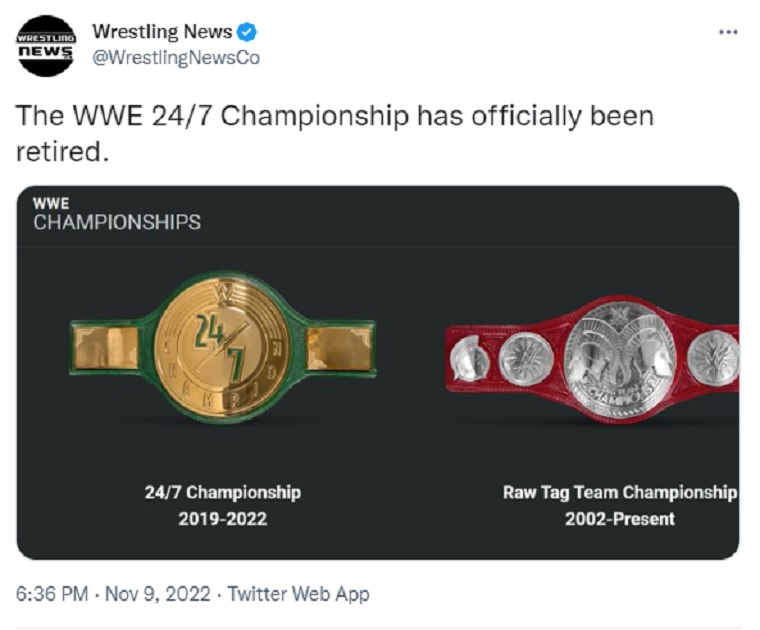The height and width of the screenshot is (630, 760).
Task: Click the "CHAMPIONSHIPS" heading in the image
Action: [116, 222]
